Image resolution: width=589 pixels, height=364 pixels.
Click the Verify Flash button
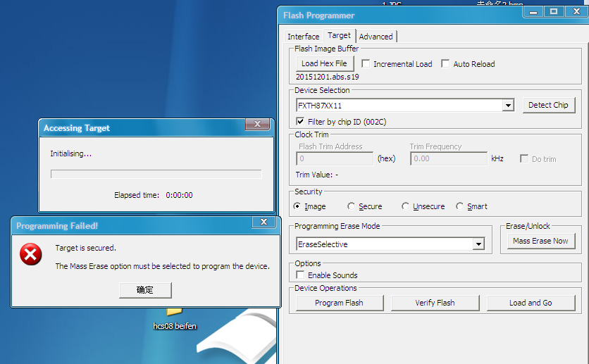435,303
